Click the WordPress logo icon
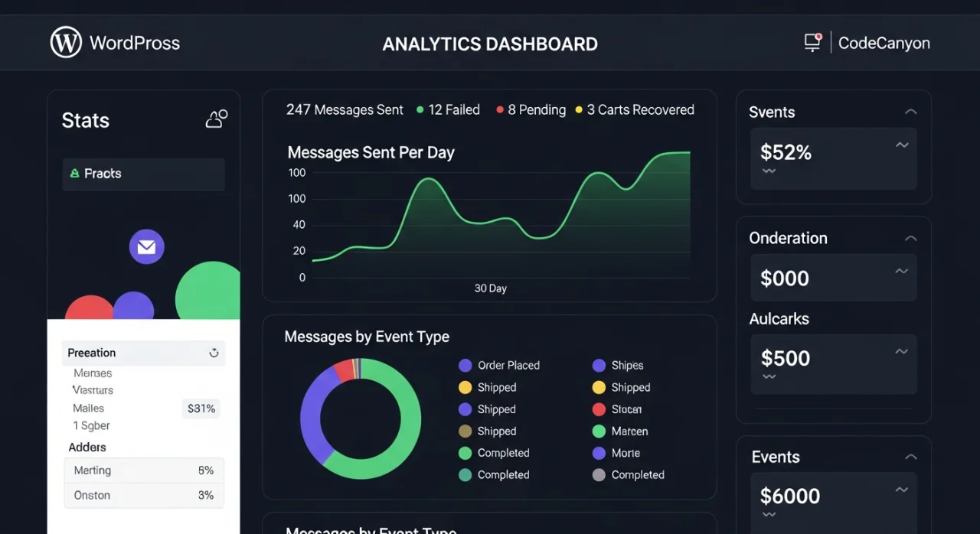The image size is (980, 534). click(x=66, y=42)
